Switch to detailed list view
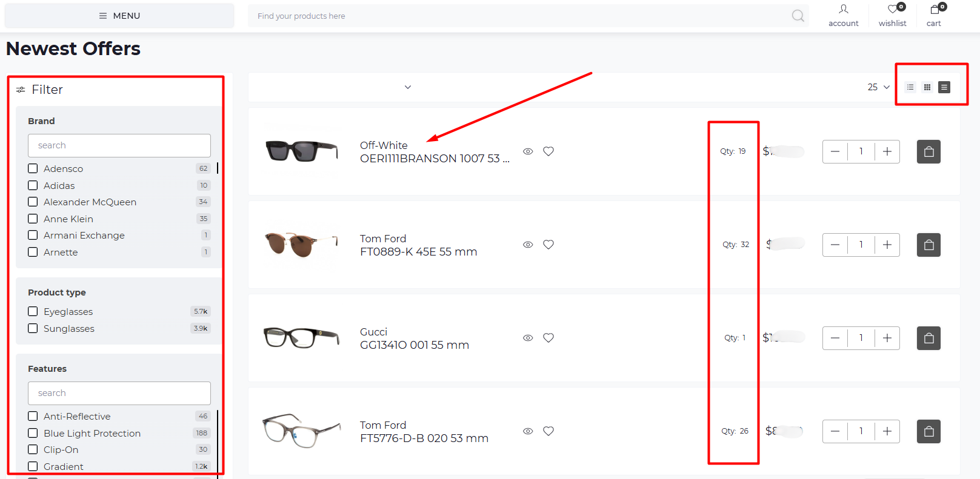This screenshot has height=479, width=980. pyautogui.click(x=944, y=87)
